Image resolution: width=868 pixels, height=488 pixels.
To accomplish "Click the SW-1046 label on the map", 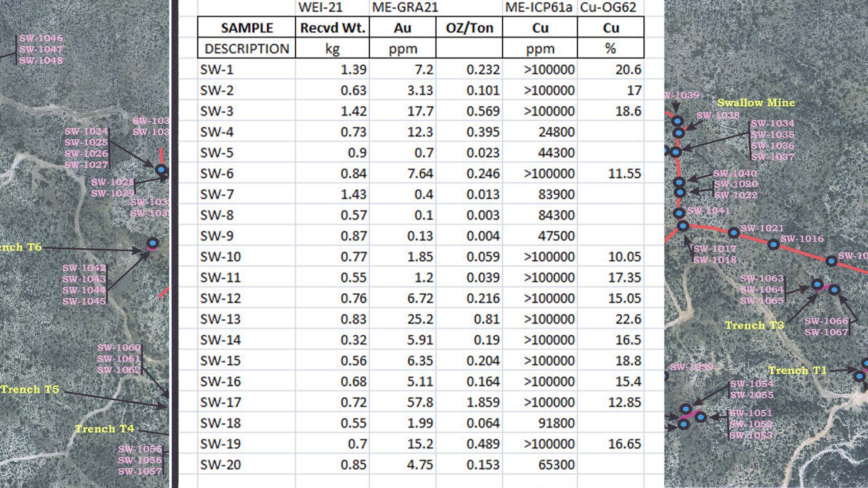I will (41, 38).
